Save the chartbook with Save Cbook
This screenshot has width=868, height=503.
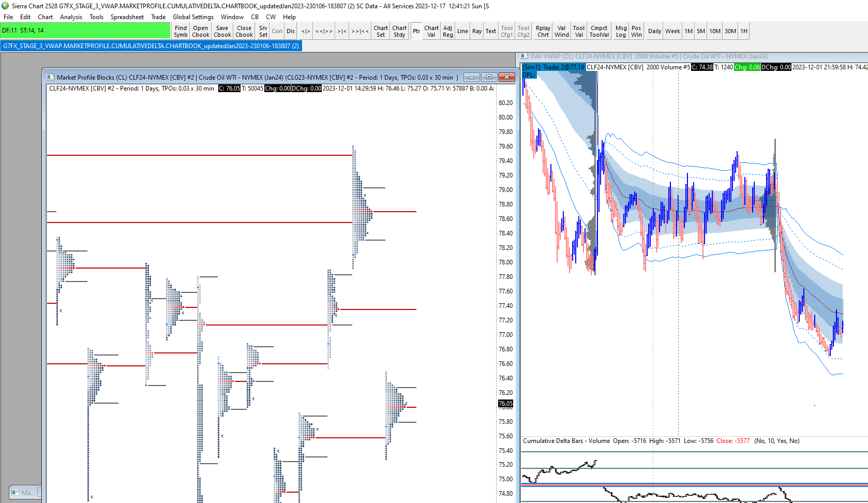(222, 32)
